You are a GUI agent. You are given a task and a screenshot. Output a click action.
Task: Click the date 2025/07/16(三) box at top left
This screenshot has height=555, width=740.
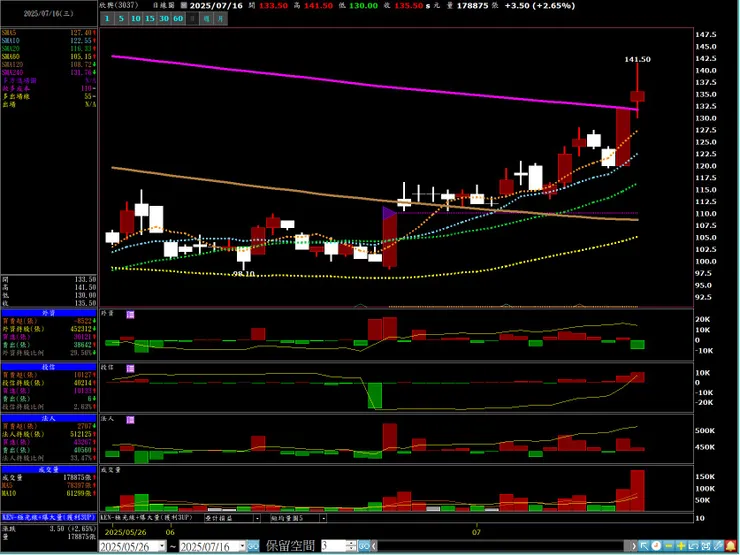49,14
